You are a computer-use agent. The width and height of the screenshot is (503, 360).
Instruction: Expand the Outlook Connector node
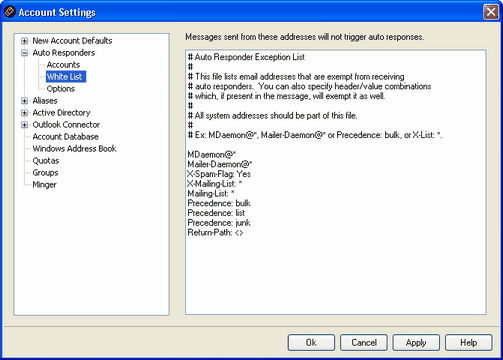(24, 125)
